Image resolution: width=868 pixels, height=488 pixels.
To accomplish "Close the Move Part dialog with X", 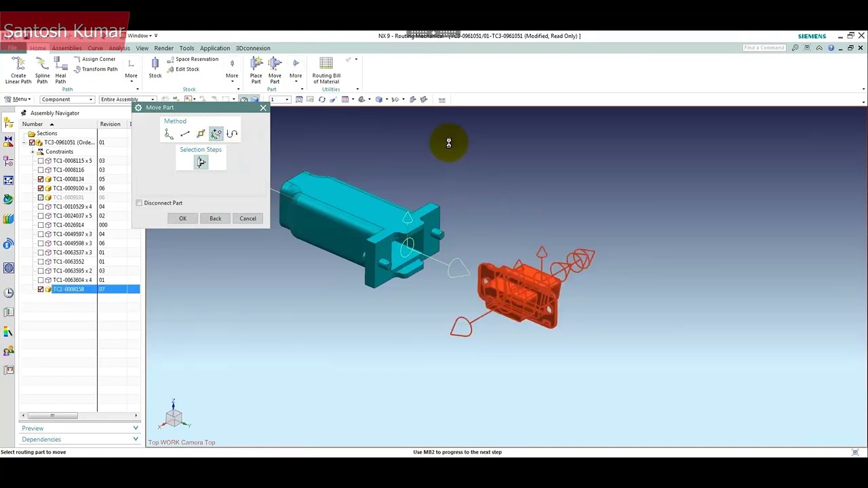I will pos(263,108).
